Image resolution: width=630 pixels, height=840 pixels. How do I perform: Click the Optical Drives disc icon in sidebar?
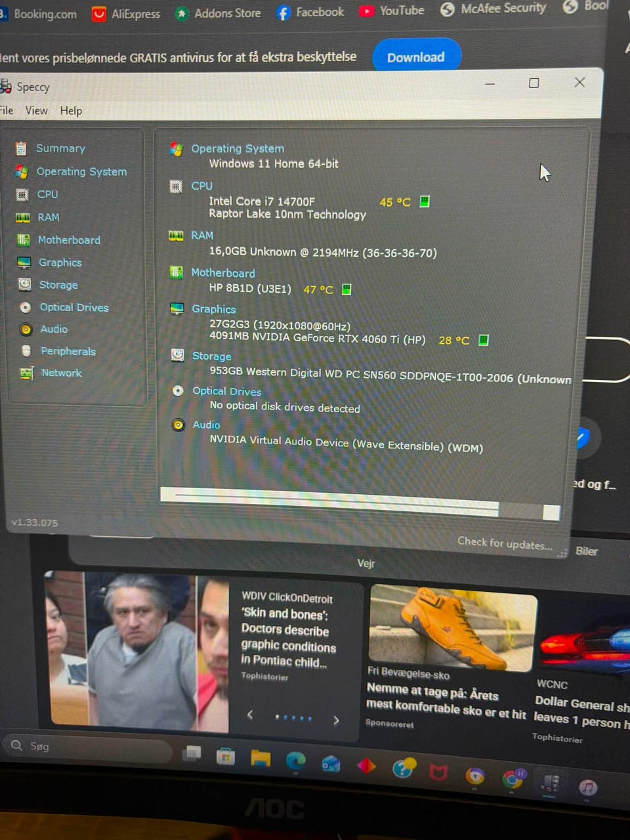click(26, 307)
